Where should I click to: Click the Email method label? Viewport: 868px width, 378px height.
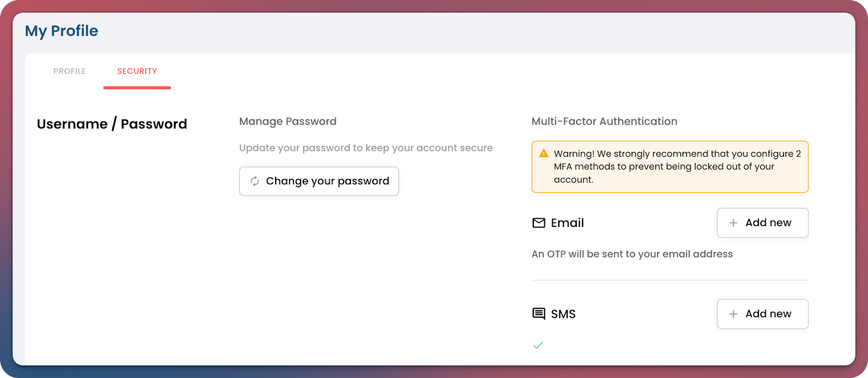[567, 223]
